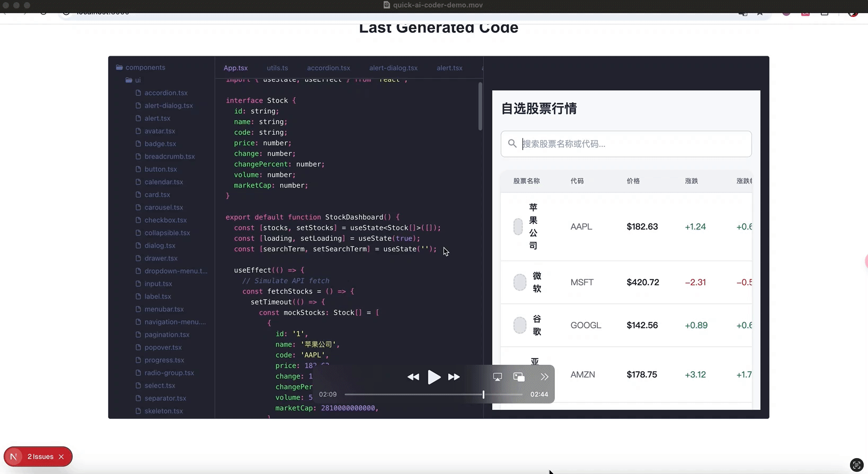Open label.tsx in the file tree
The image size is (868, 474).
153,296
